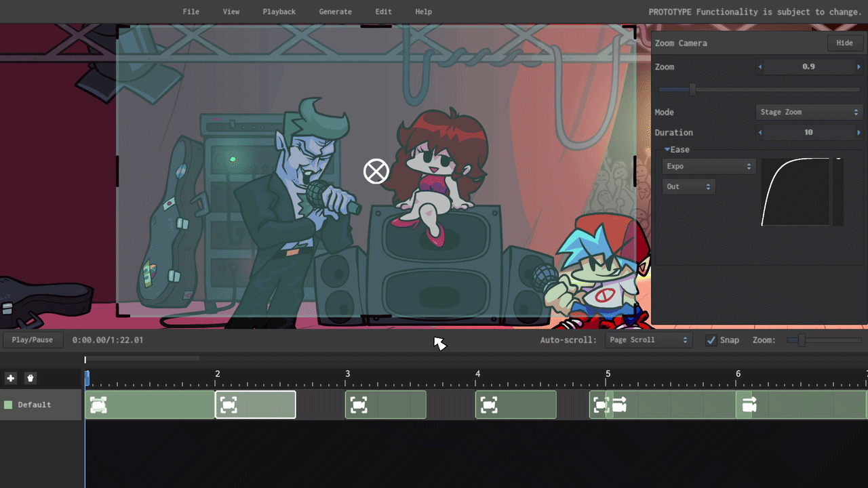Toggle the Default track green color box

coord(8,405)
